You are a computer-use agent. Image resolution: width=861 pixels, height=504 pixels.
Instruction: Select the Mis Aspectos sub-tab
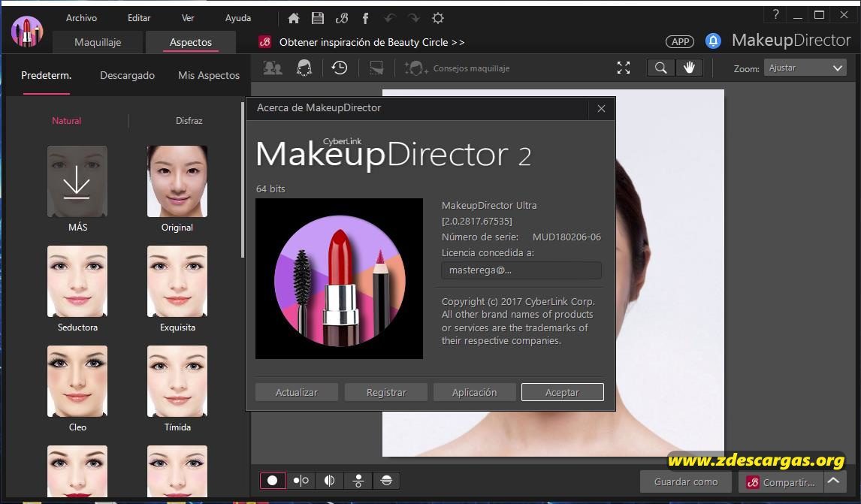pyautogui.click(x=209, y=76)
